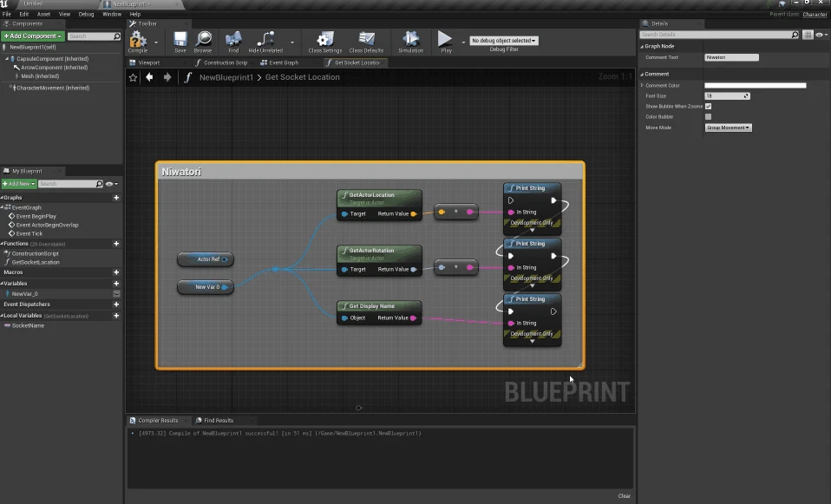Image resolution: width=831 pixels, height=504 pixels.
Task: Click the Save blueprint icon
Action: 180,42
